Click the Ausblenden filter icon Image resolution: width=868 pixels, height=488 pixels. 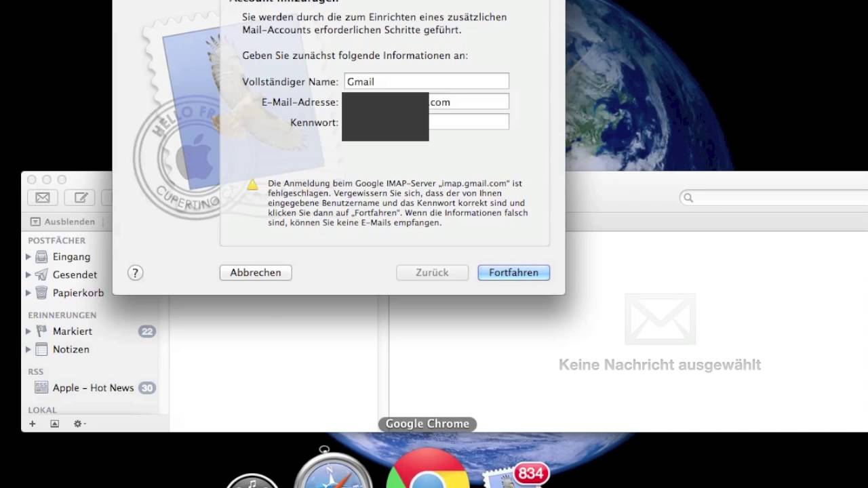(x=35, y=222)
